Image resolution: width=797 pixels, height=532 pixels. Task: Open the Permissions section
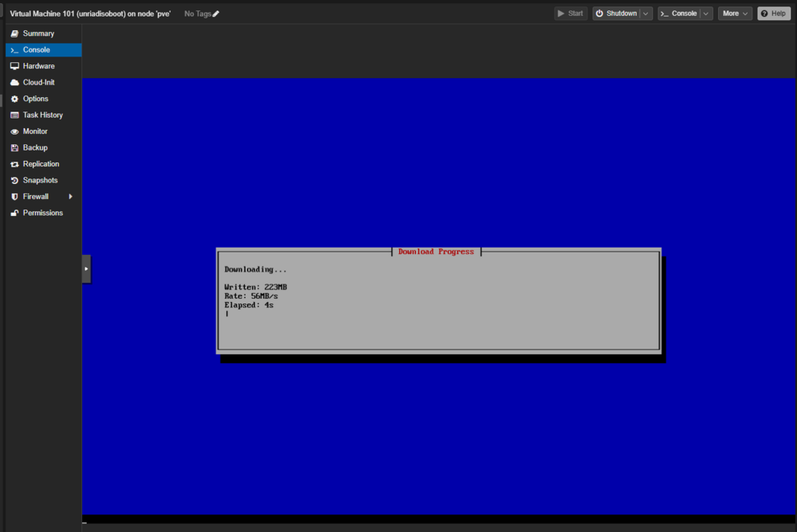pos(43,213)
